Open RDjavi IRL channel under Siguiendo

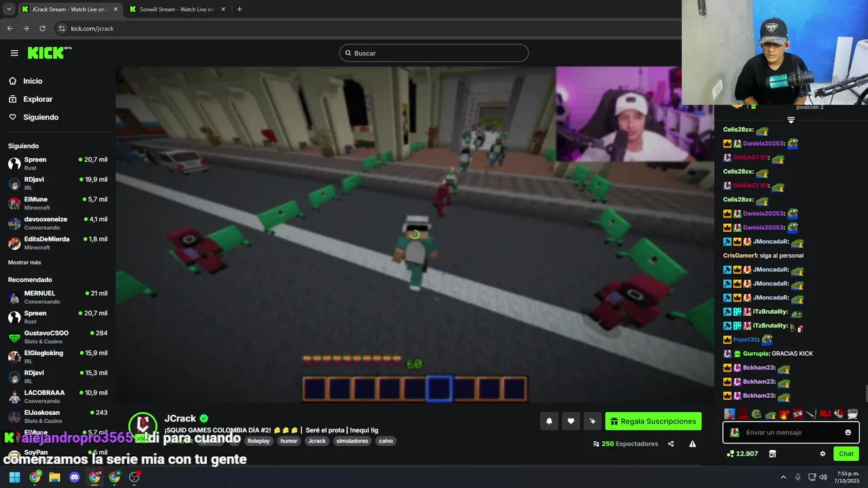pyautogui.click(x=58, y=183)
